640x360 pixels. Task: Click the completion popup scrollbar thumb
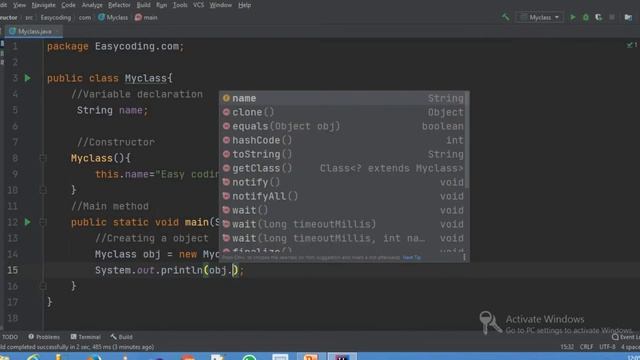click(x=467, y=140)
